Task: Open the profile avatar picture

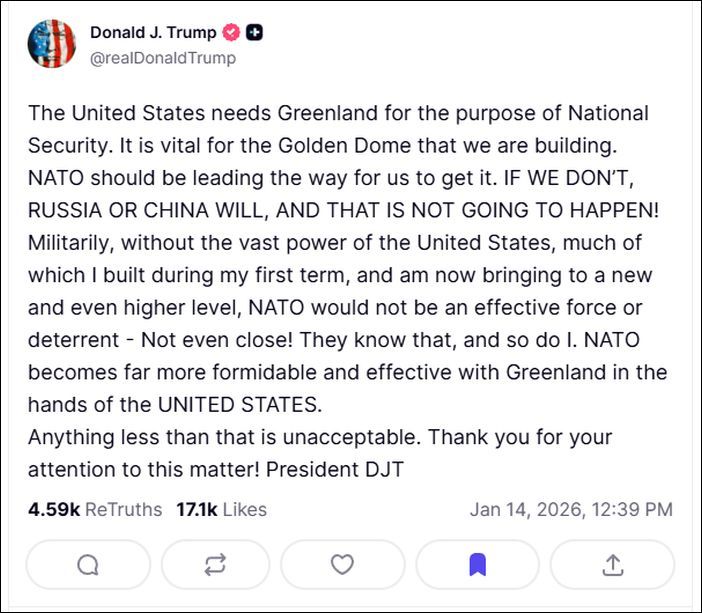Action: coord(52,43)
